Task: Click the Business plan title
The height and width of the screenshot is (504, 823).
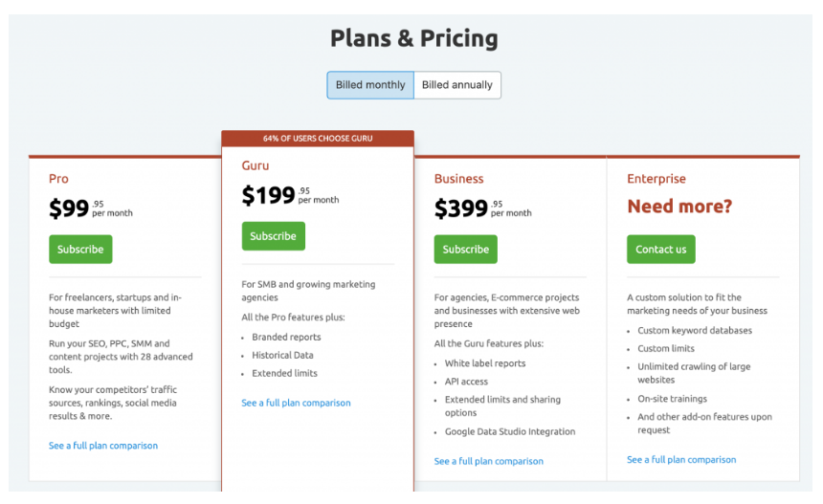Action: coord(458,179)
